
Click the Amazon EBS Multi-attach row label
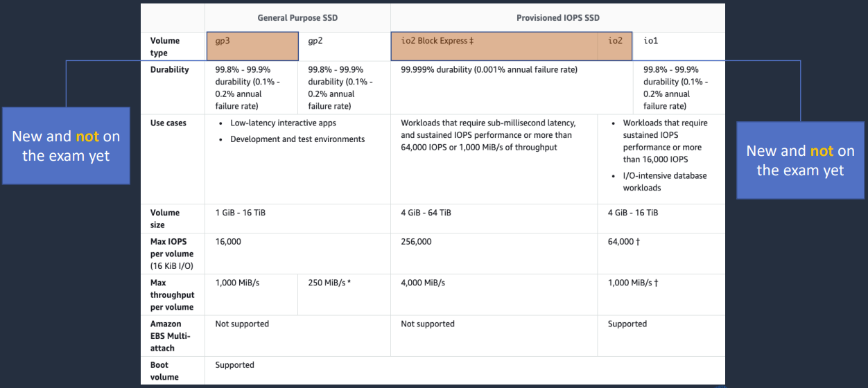(166, 335)
